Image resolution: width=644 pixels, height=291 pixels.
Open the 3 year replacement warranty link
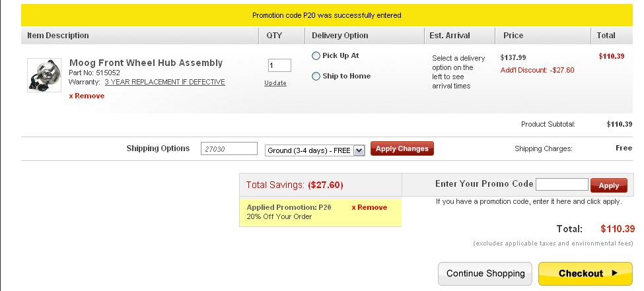[x=164, y=82]
